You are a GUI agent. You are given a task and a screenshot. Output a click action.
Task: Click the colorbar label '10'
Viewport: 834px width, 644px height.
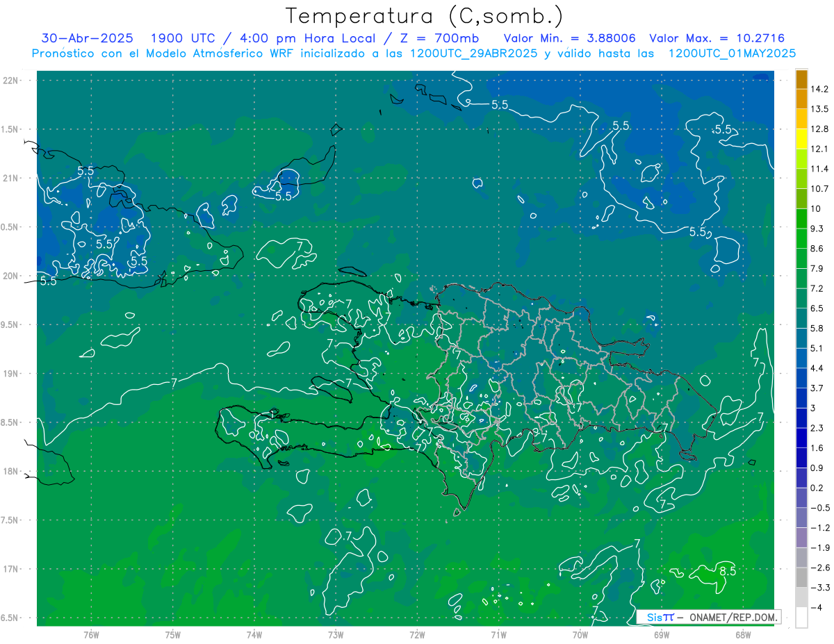click(x=816, y=209)
